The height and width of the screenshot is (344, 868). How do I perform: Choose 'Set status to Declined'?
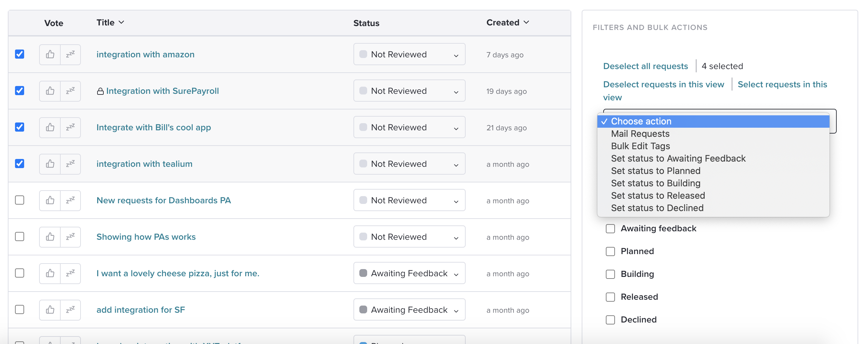713,208
